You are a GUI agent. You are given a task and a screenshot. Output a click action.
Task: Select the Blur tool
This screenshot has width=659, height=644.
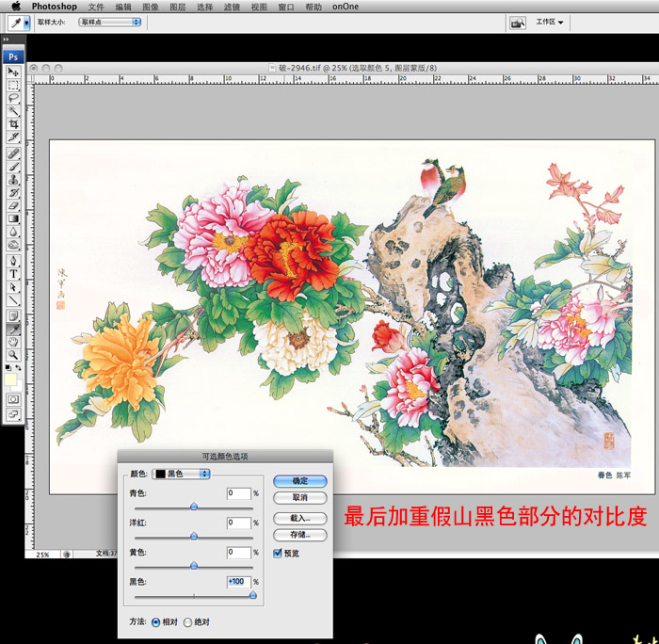pos(13,232)
